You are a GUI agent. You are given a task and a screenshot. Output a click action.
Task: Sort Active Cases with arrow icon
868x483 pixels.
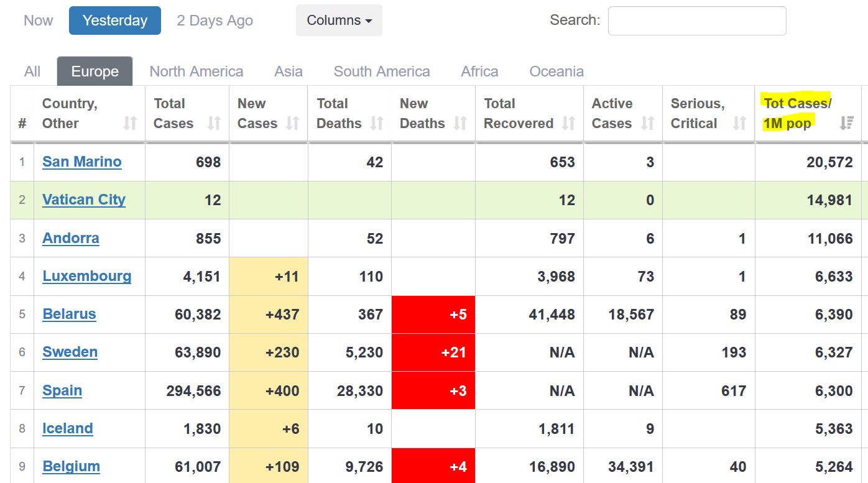(647, 123)
